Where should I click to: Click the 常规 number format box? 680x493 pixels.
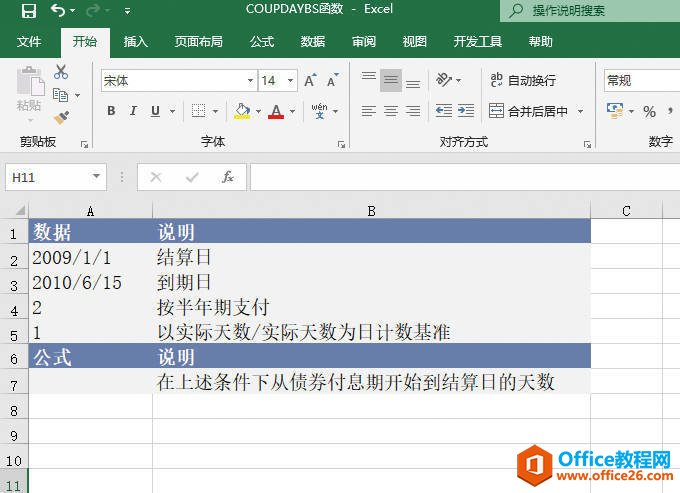coord(642,81)
